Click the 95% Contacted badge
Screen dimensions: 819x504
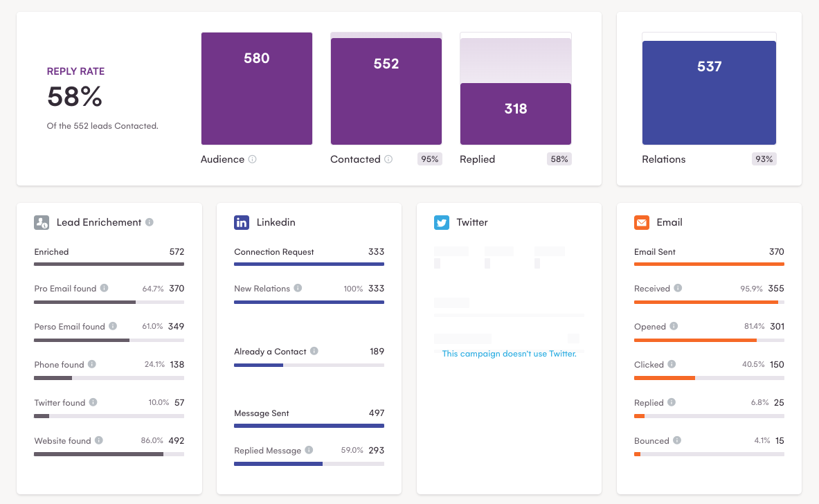point(429,159)
